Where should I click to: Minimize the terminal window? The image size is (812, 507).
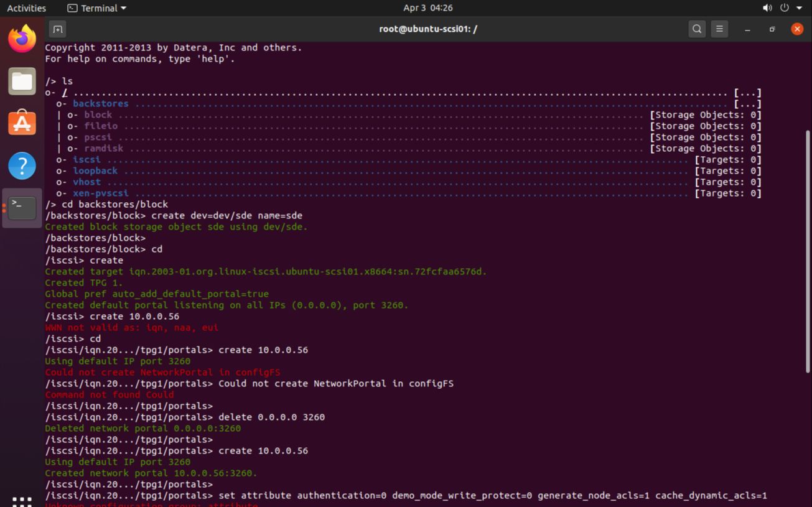point(747,29)
